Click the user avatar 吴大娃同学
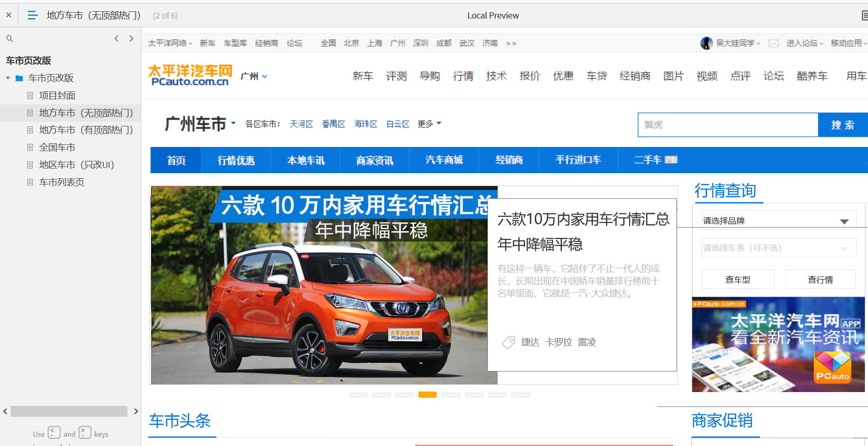The height and width of the screenshot is (446, 868). point(707,43)
